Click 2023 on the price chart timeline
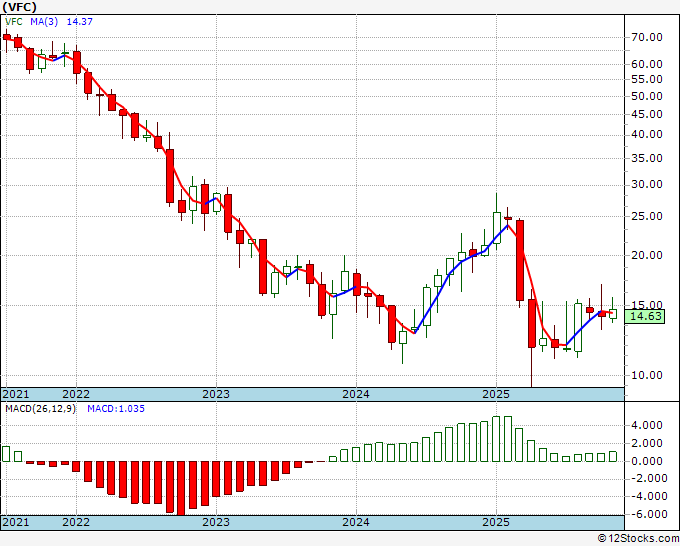This screenshot has height=546, width=680. pos(216,394)
